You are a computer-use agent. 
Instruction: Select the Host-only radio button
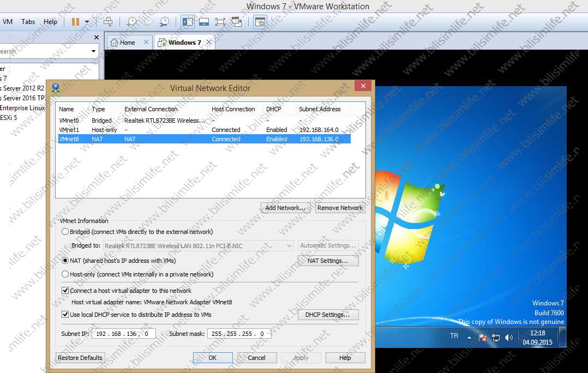(x=65, y=274)
